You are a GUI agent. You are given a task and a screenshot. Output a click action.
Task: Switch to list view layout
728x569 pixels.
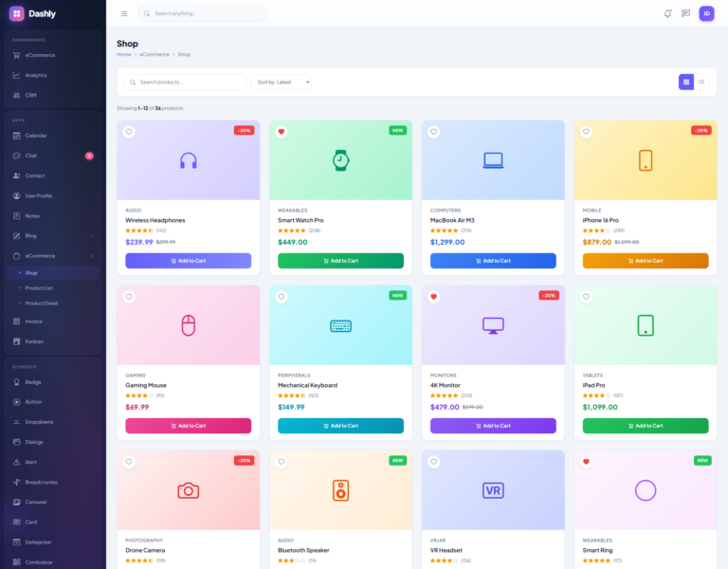[x=701, y=83]
